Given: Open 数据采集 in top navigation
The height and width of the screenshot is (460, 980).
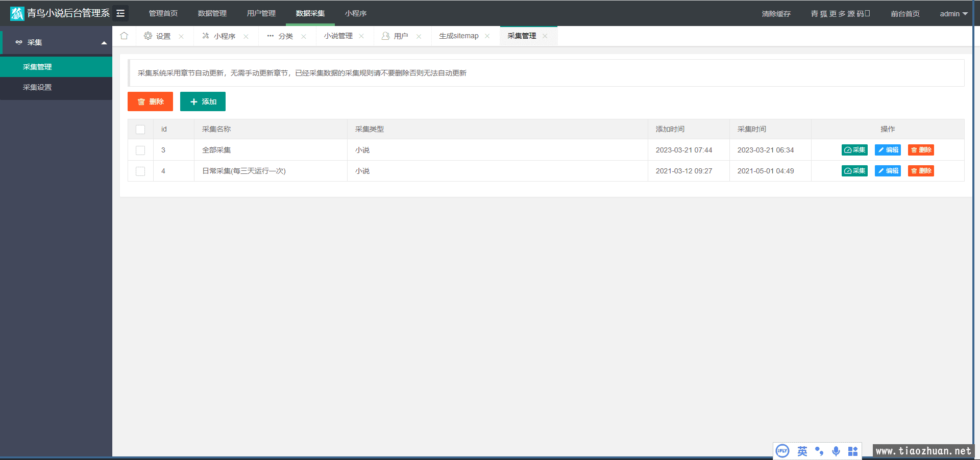Looking at the screenshot, I should (x=310, y=13).
